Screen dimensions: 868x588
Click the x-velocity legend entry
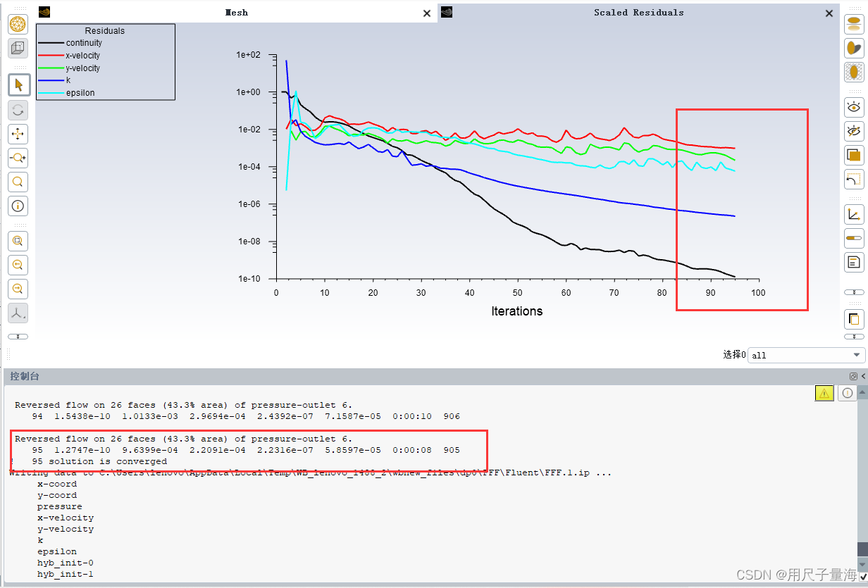coord(69,56)
